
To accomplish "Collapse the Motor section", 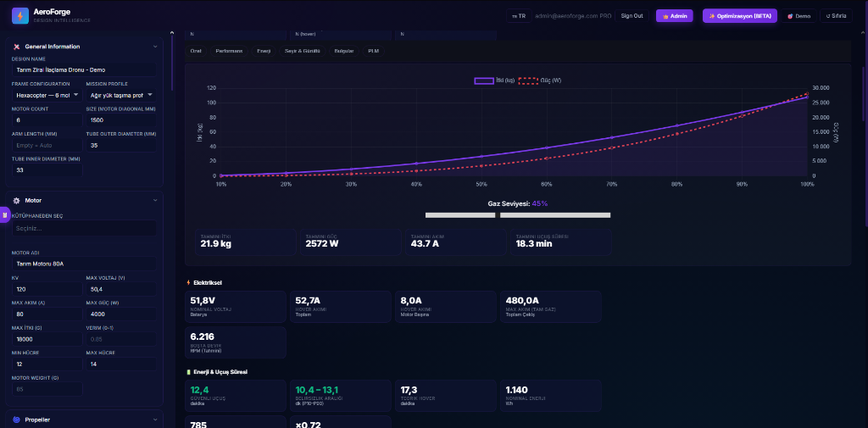I will point(155,200).
